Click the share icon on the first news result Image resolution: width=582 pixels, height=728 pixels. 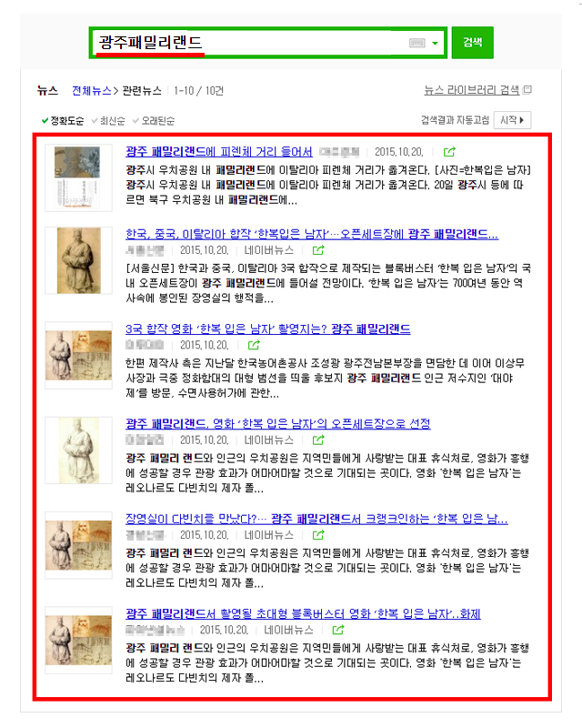pyautogui.click(x=449, y=152)
